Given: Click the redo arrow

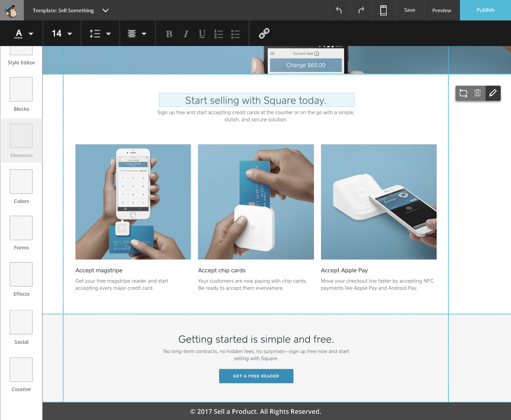Looking at the screenshot, I should tap(361, 10).
